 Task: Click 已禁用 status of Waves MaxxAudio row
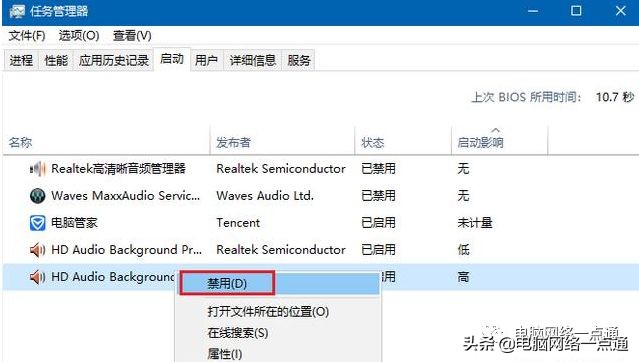click(x=378, y=196)
